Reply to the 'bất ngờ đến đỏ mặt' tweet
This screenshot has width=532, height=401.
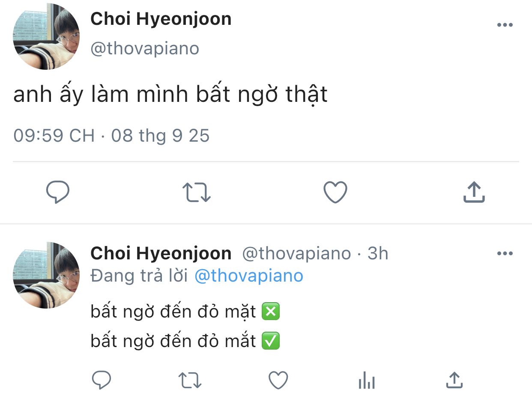102,380
